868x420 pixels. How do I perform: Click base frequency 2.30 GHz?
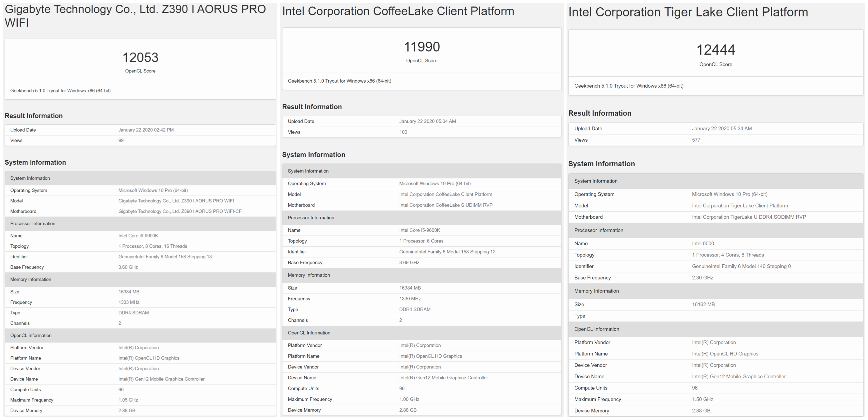703,277
